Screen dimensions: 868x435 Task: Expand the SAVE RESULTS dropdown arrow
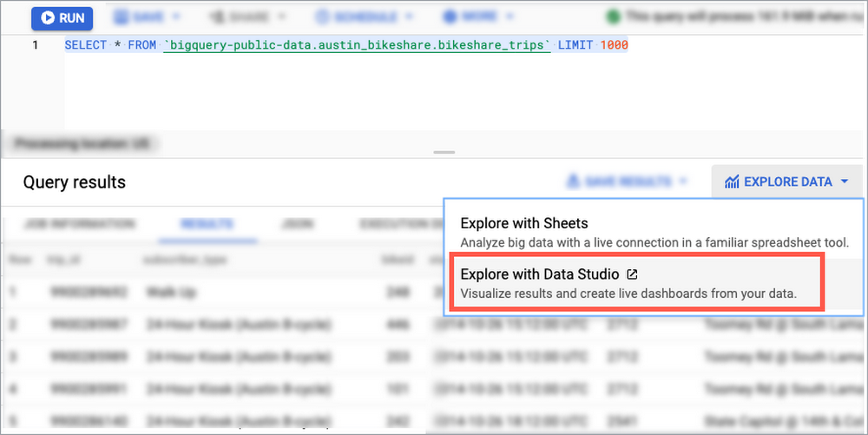click(683, 182)
